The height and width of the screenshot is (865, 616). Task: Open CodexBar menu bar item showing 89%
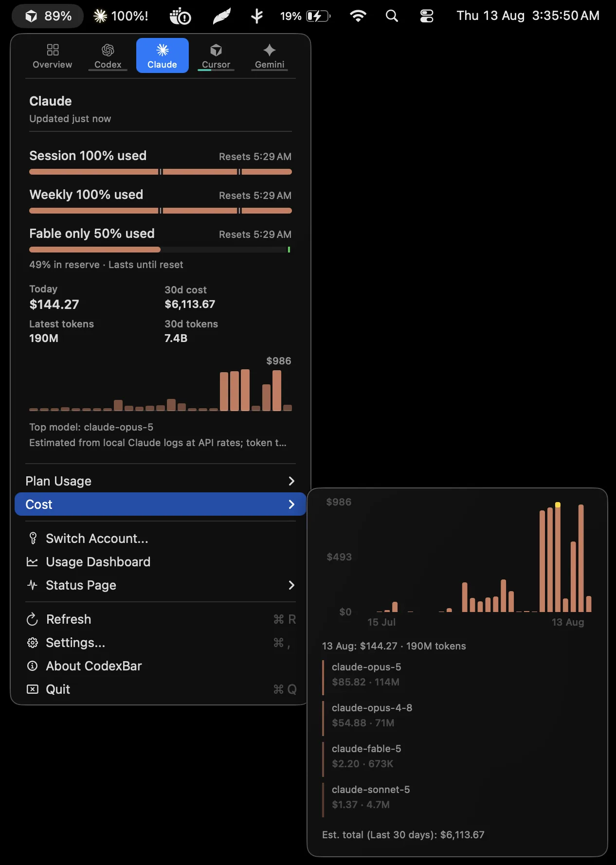[48, 16]
